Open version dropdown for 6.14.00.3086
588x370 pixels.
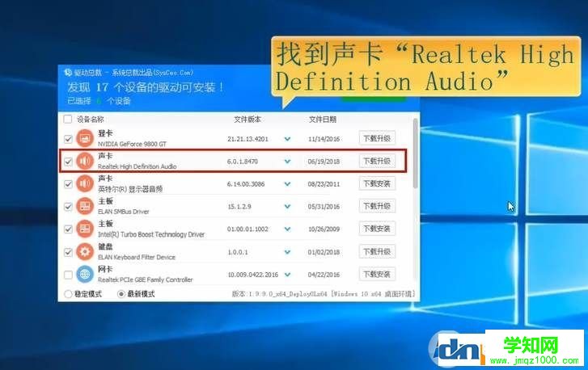tap(287, 184)
